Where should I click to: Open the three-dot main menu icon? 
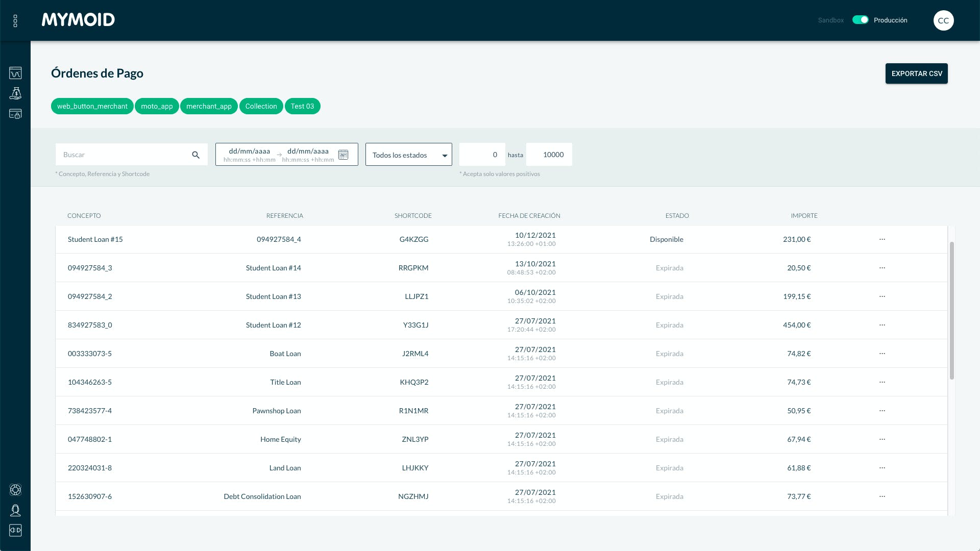[15, 20]
